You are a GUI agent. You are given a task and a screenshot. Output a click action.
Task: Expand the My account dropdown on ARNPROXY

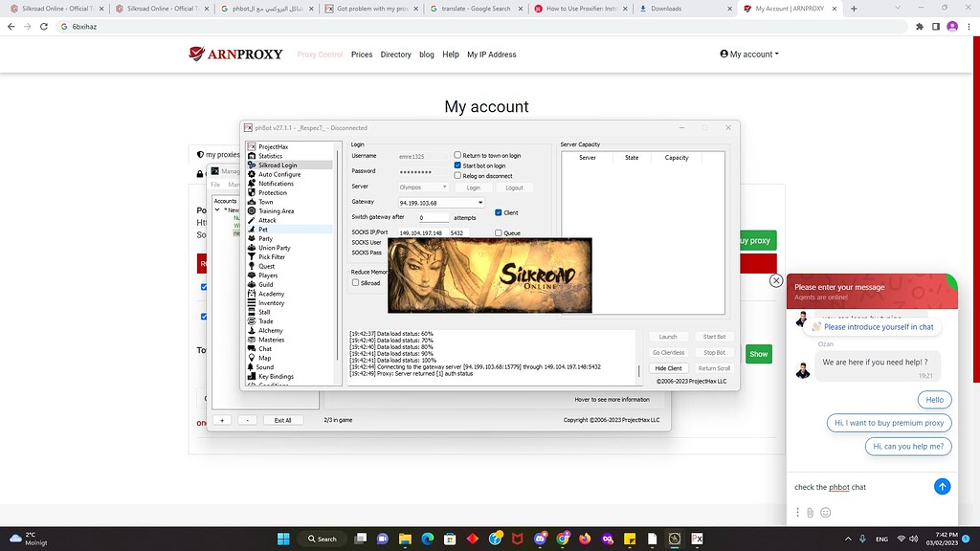click(x=748, y=55)
